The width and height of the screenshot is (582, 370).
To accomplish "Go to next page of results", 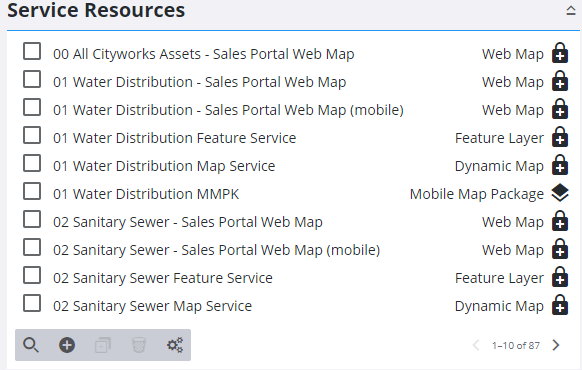I will click(x=556, y=345).
